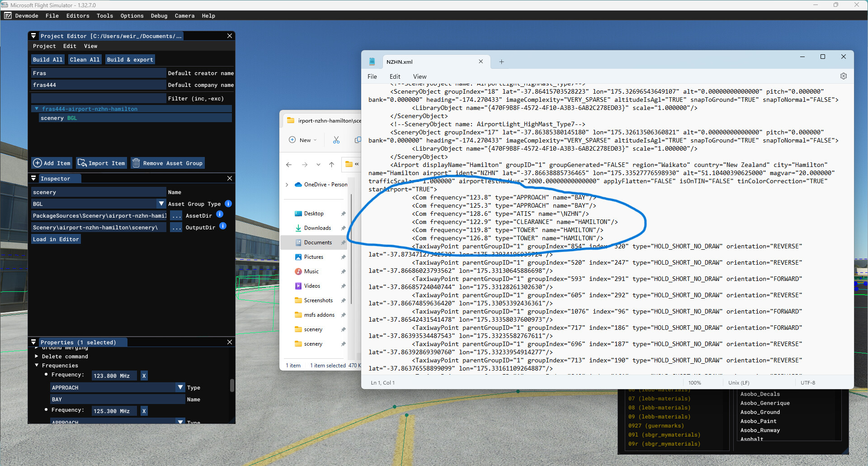
Task: Open the msfs addons folder shortcut
Action: click(x=319, y=315)
